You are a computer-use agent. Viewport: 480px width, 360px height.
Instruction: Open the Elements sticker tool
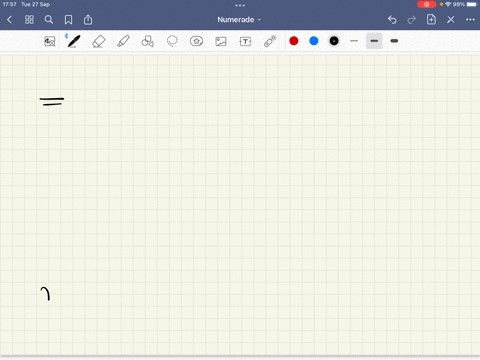coord(196,41)
